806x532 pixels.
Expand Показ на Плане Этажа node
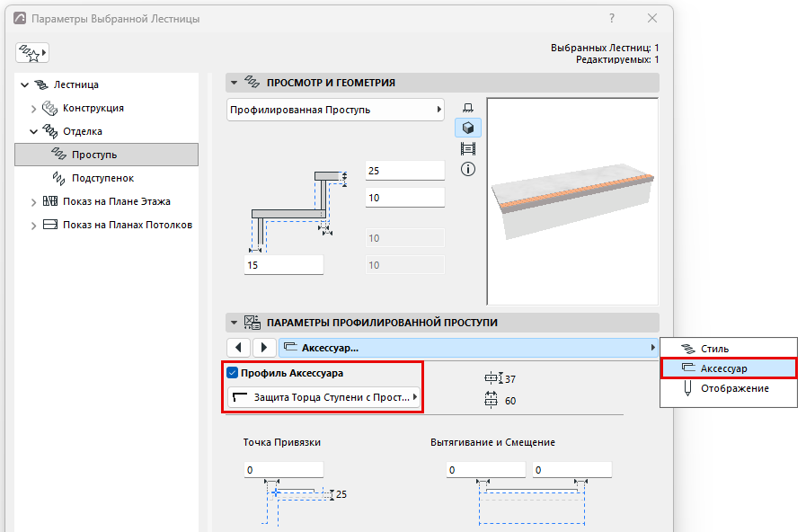33,202
